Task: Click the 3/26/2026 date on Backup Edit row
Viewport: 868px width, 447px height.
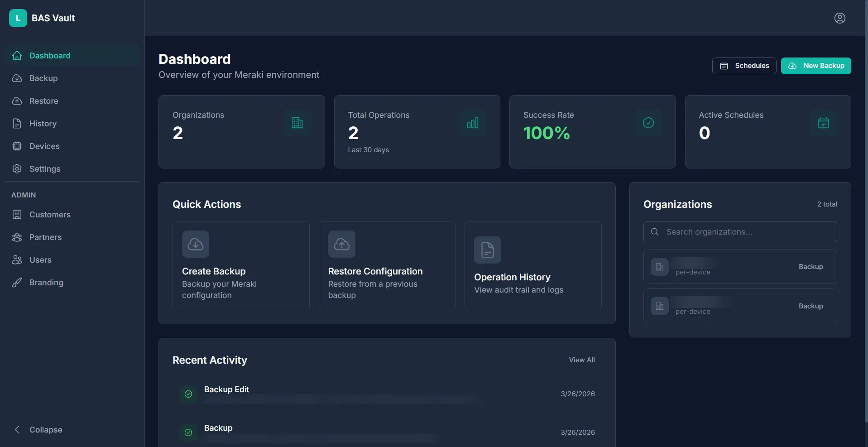Action: point(578,394)
